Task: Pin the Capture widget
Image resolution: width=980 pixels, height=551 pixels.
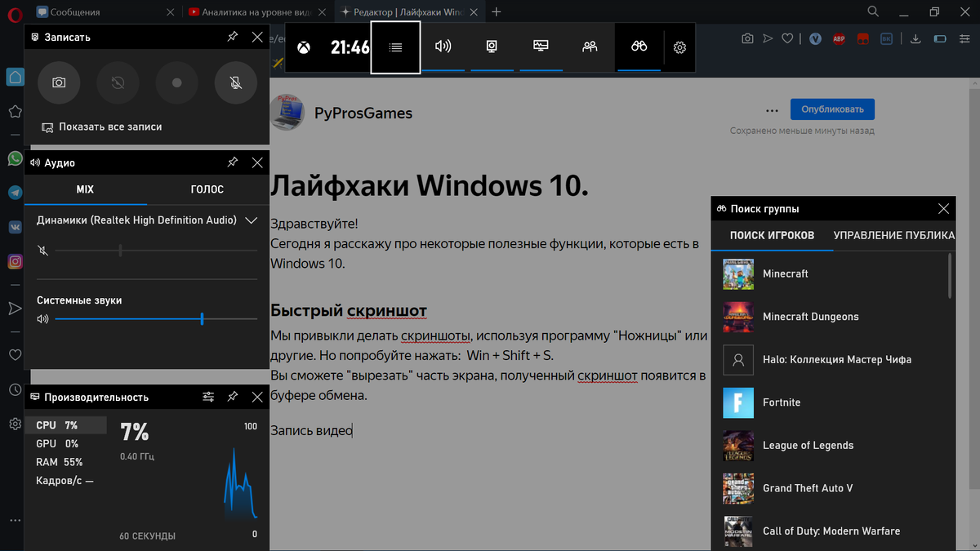Action: (x=232, y=37)
